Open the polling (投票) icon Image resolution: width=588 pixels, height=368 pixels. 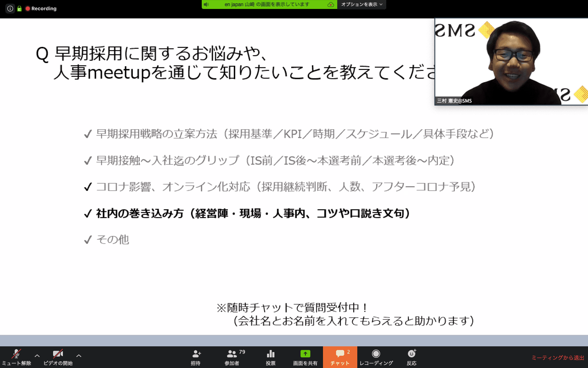click(x=270, y=357)
